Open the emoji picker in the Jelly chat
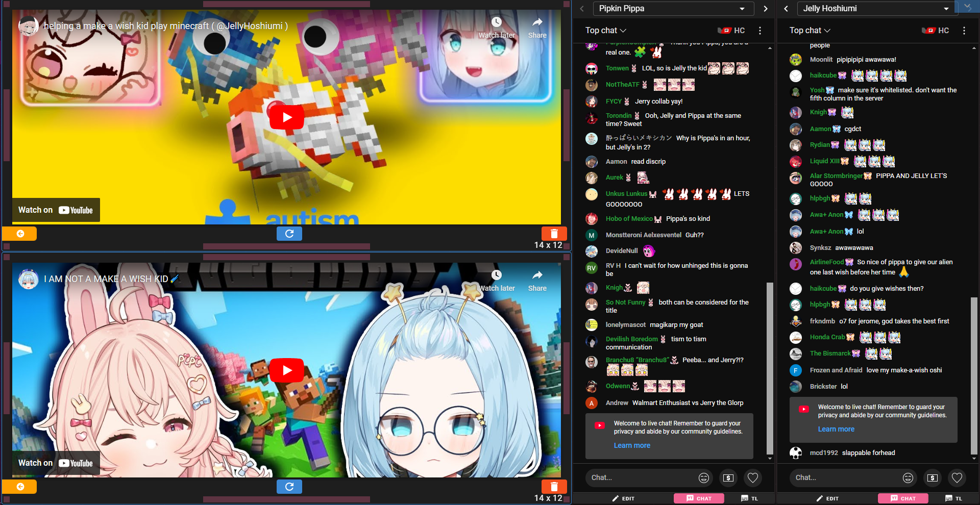The image size is (980, 505). 908,478
